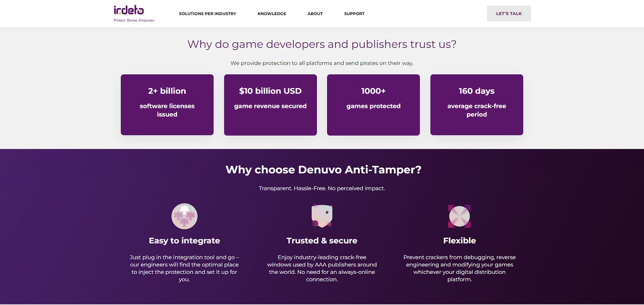Click the 'Flexible' title
Image resolution: width=644 pixels, height=305 pixels.
459,241
